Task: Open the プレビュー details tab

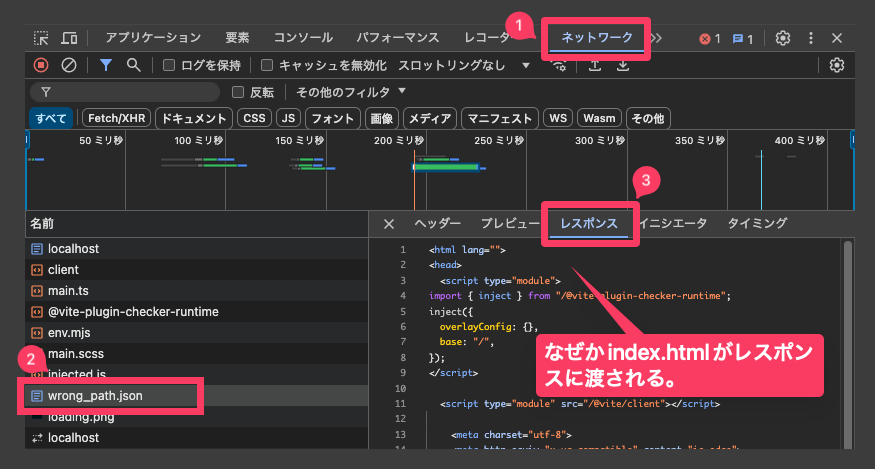Action: pos(511,223)
